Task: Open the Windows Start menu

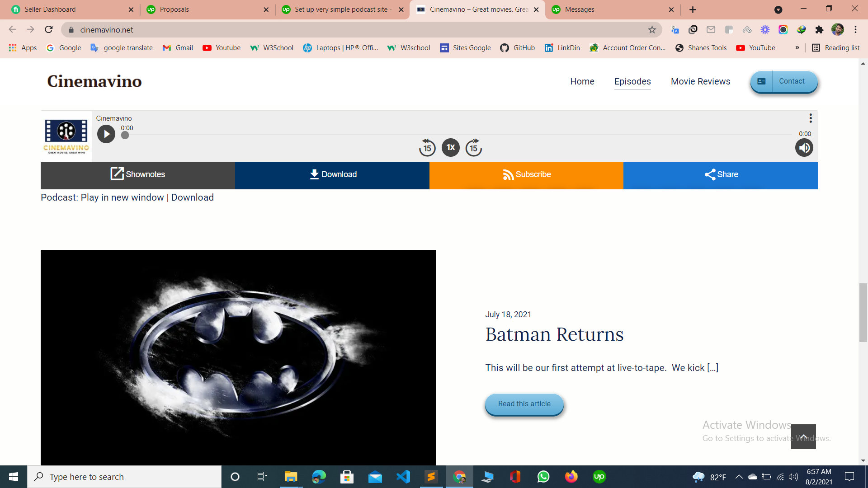Action: tap(14, 477)
